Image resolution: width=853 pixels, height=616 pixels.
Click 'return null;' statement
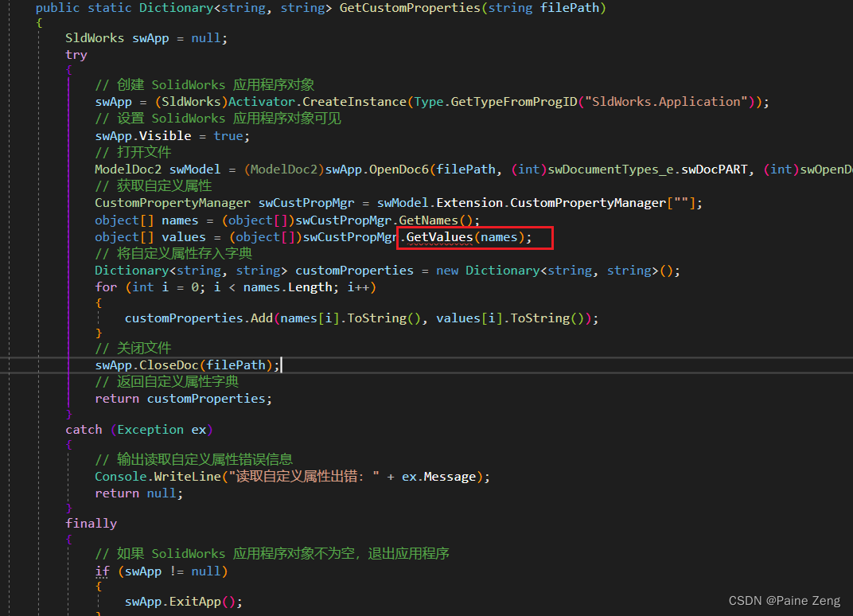pyautogui.click(x=138, y=493)
